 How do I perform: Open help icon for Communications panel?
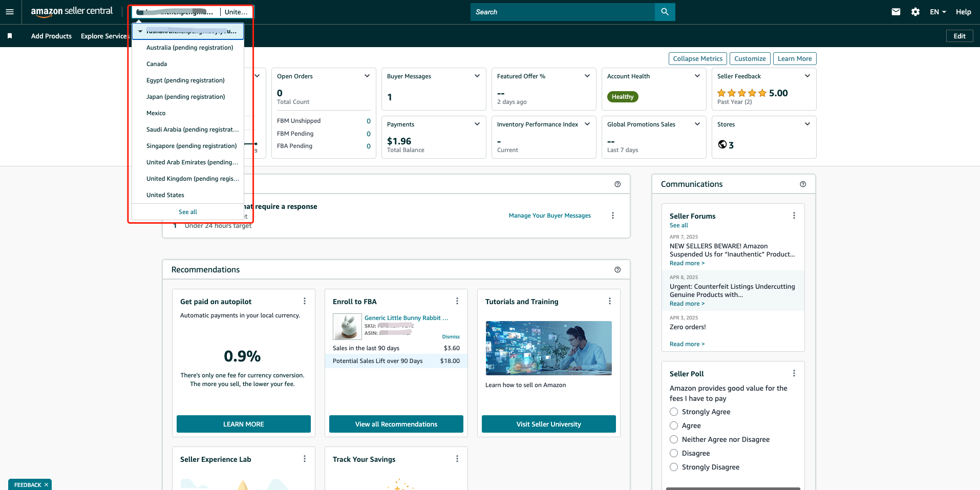[803, 184]
